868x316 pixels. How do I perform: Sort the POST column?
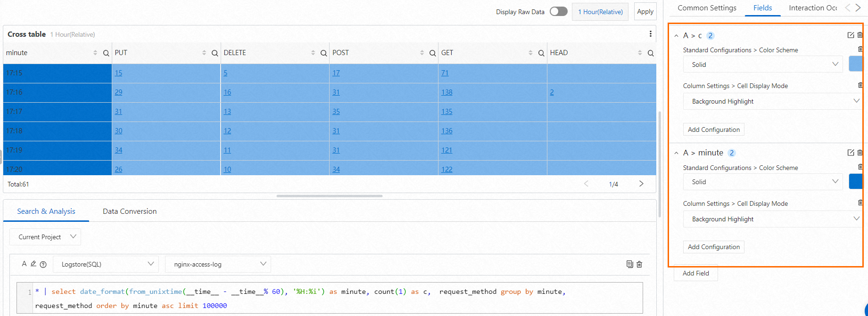tap(422, 53)
